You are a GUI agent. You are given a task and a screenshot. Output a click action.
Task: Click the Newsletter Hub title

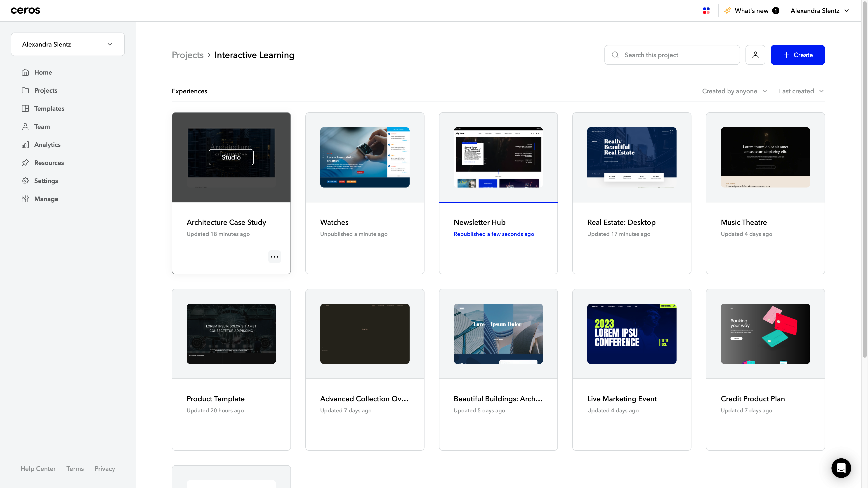479,222
